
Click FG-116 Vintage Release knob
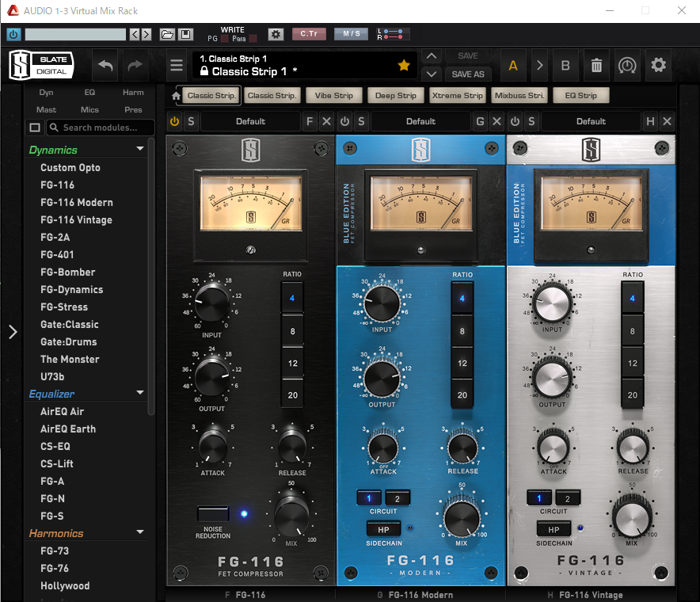coord(633,449)
